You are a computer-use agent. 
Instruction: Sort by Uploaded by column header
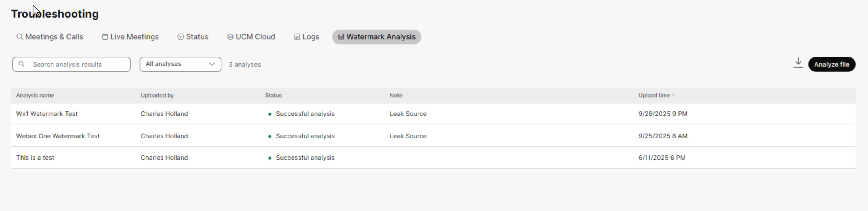(157, 96)
